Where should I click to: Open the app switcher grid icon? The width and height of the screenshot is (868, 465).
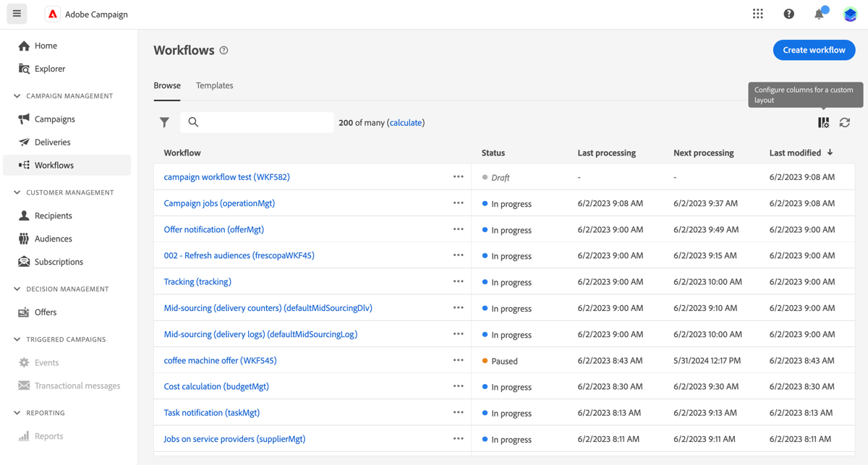(x=757, y=13)
